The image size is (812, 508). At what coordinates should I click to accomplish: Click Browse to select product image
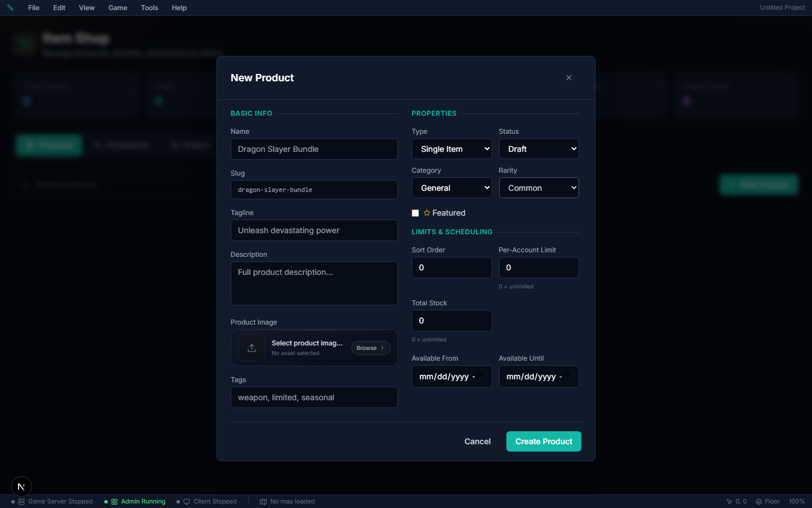click(x=371, y=348)
